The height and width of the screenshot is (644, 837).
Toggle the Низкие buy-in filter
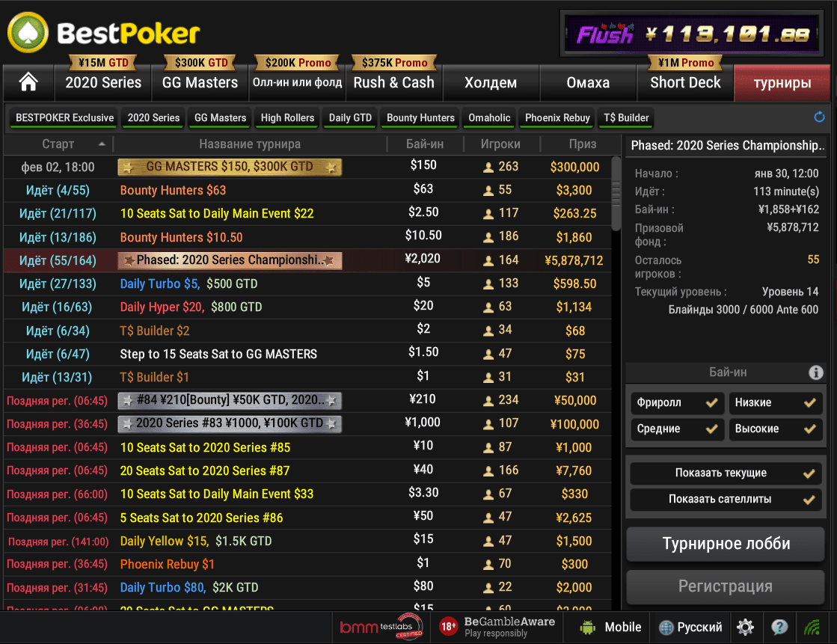click(775, 402)
